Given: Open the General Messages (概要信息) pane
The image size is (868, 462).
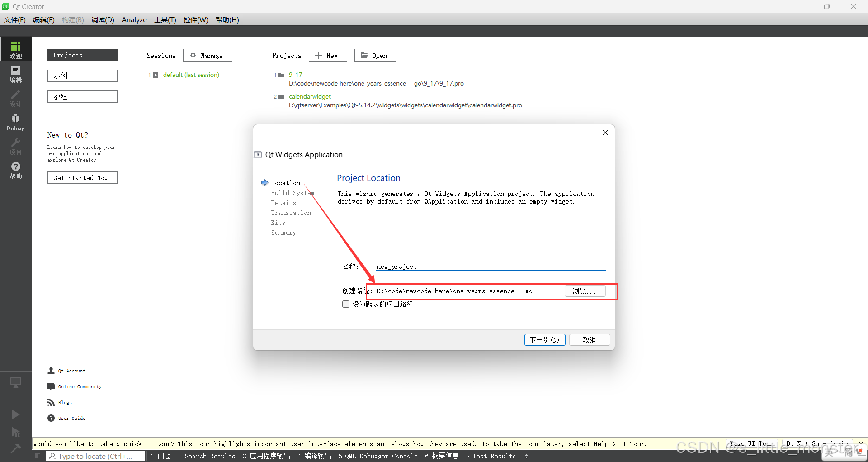Looking at the screenshot, I should (442, 456).
